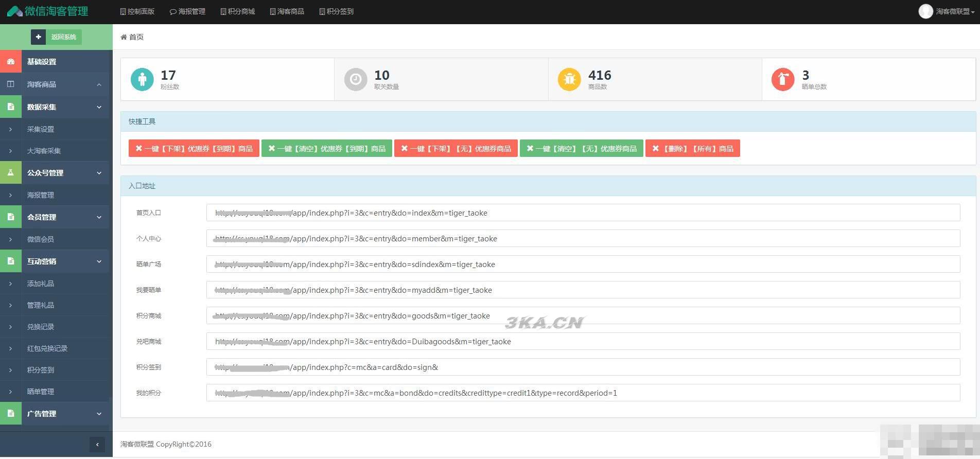Click the 我的积分 URL field
Screen dimensions: 980x459
(583, 393)
